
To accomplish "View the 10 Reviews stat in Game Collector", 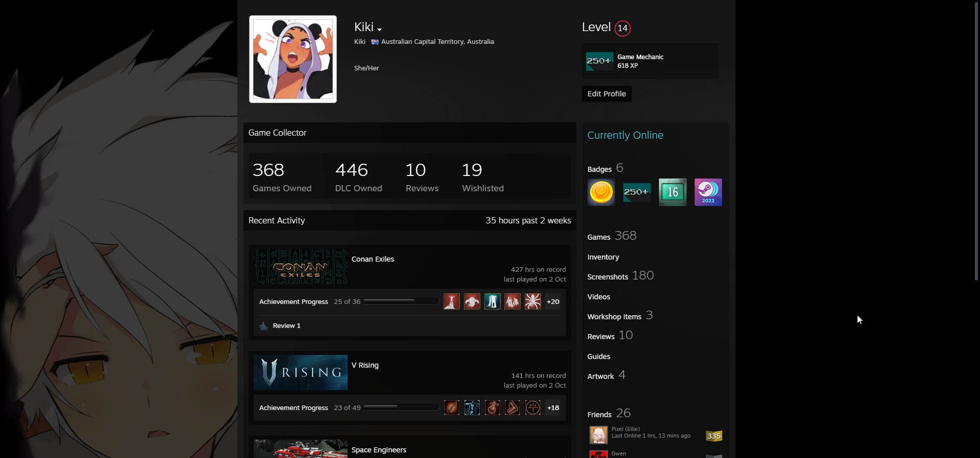I will point(422,176).
